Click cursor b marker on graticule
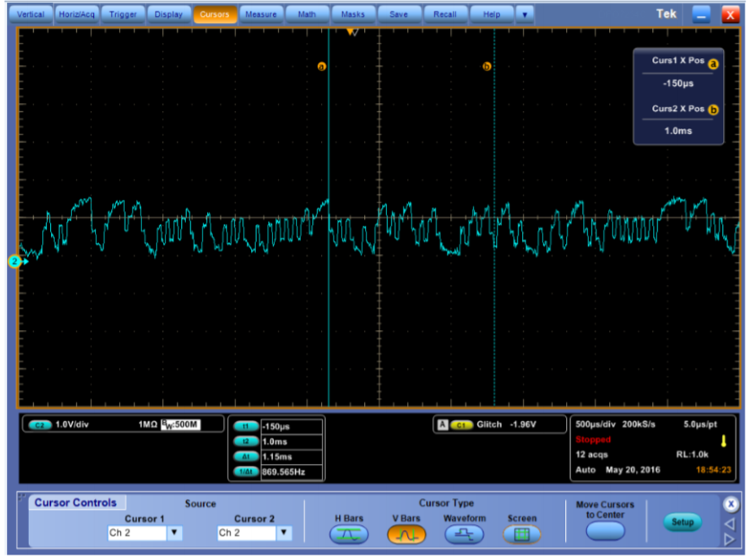This screenshot has height=560, width=751. [x=486, y=66]
